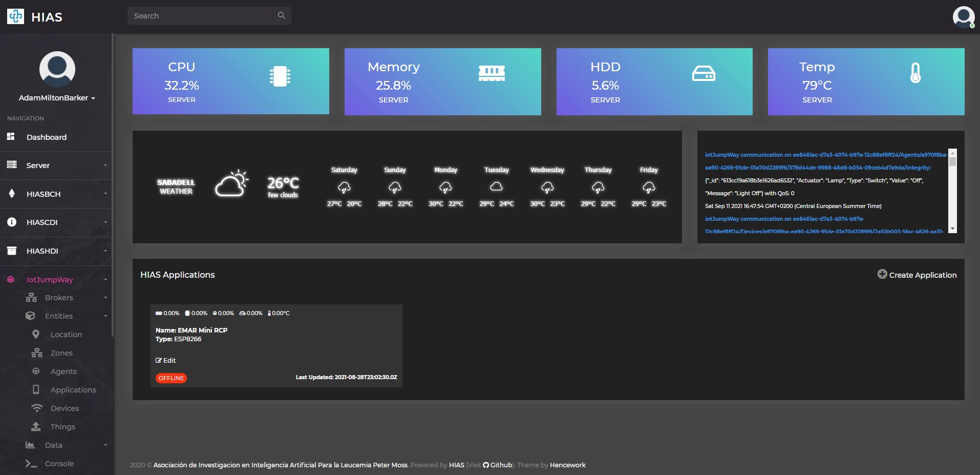980x475 pixels.
Task: Collapse the iotJumpWay menu arrow
Action: [105, 280]
